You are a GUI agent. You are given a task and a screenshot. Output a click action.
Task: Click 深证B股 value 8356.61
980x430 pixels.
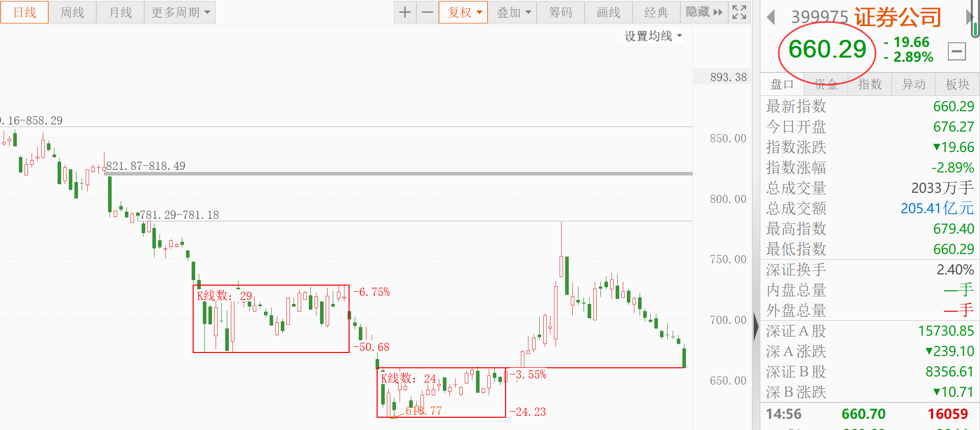click(950, 371)
